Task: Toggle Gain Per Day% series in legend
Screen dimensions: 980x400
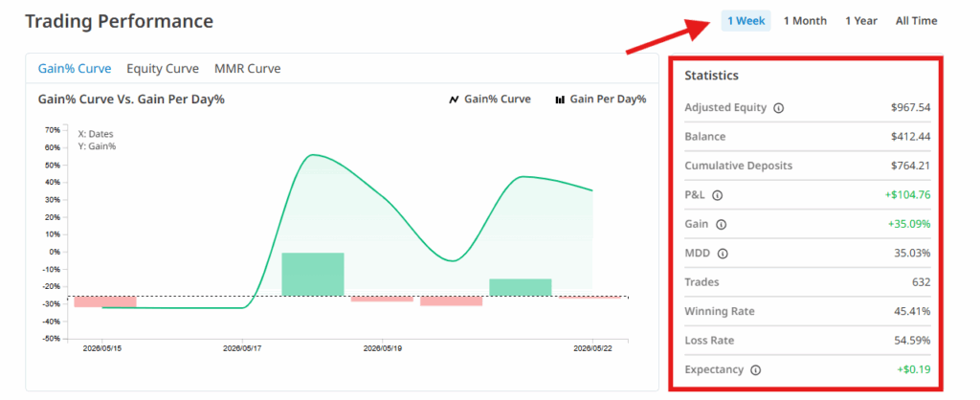Action: coord(601,100)
